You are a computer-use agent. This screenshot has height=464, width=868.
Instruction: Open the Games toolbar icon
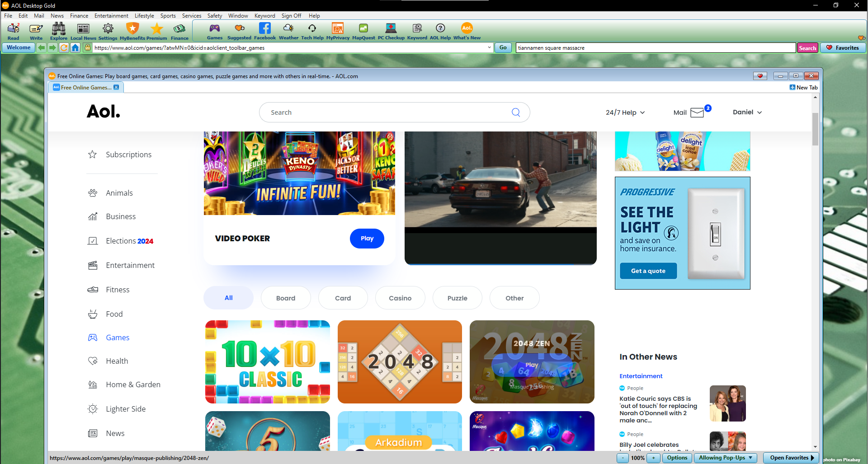tap(214, 31)
